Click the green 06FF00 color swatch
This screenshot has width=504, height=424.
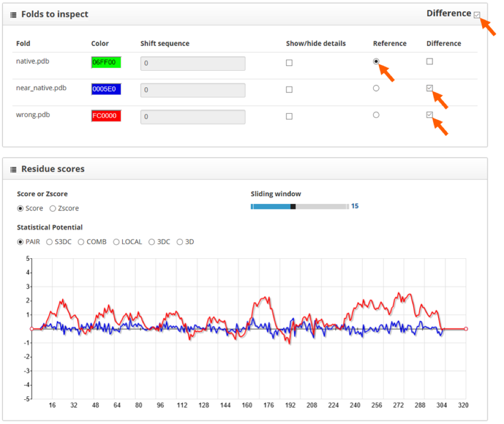click(106, 63)
